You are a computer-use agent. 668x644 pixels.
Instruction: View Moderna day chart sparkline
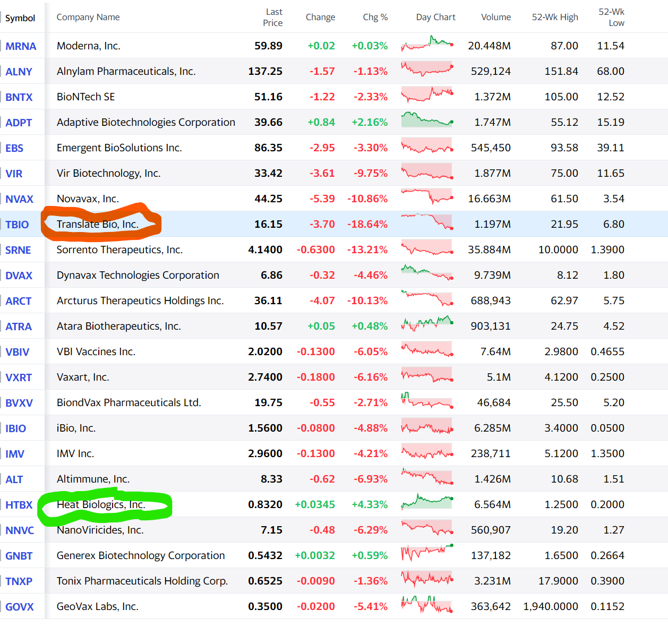click(x=427, y=44)
